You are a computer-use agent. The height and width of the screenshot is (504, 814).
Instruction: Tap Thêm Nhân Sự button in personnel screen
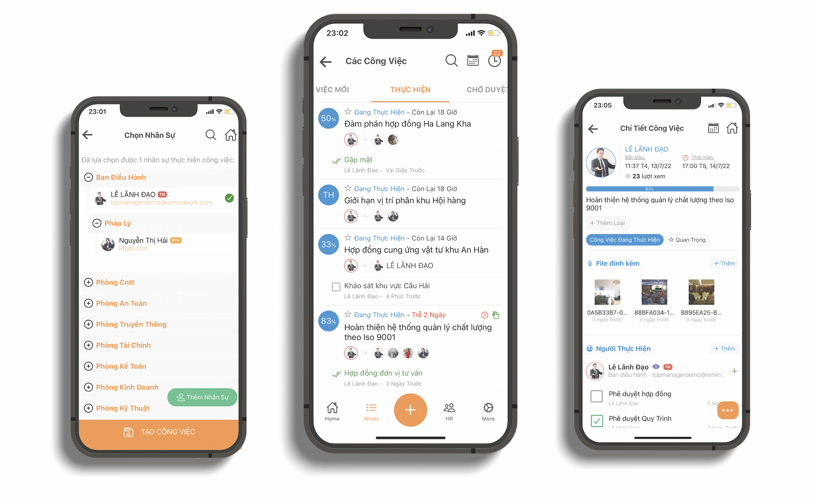pos(205,398)
